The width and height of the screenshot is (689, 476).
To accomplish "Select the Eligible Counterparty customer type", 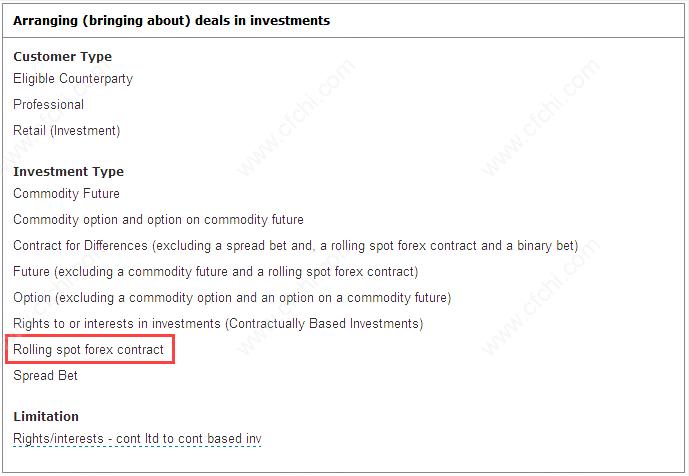I will coord(73,79).
